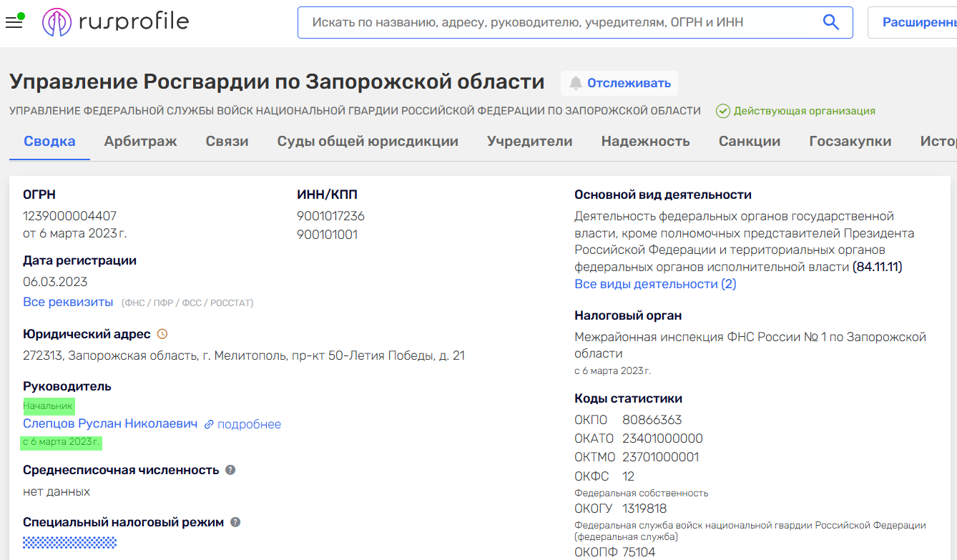Click the clock icon beside Юридический адрес
957x560 pixels.
pyautogui.click(x=162, y=334)
